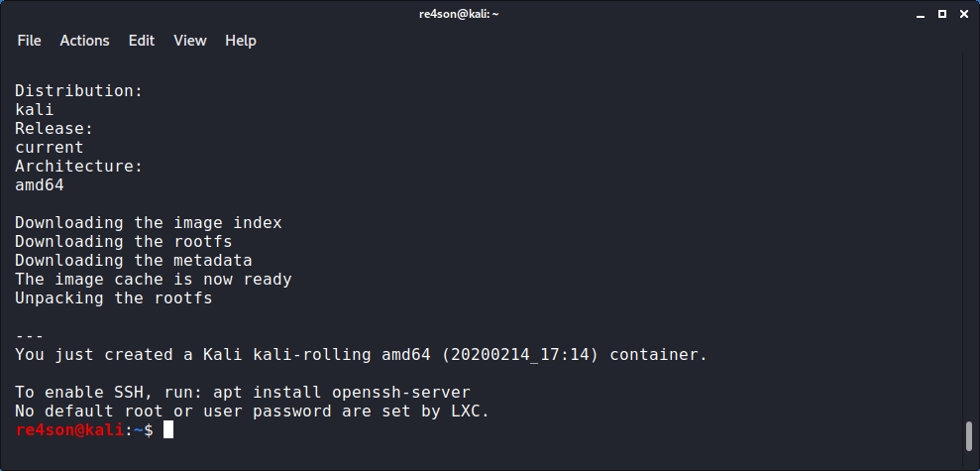Click the terminal cursor block at the prompt

[x=168, y=429]
